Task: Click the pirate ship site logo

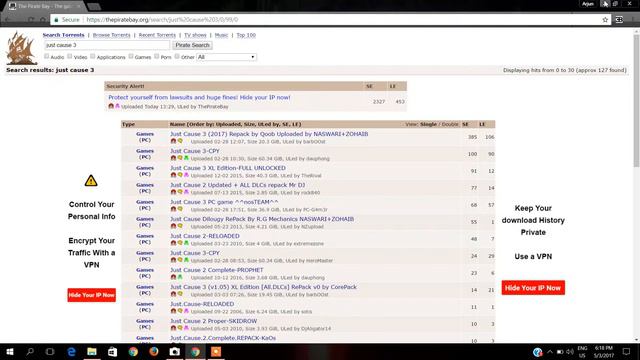Action: [21, 48]
